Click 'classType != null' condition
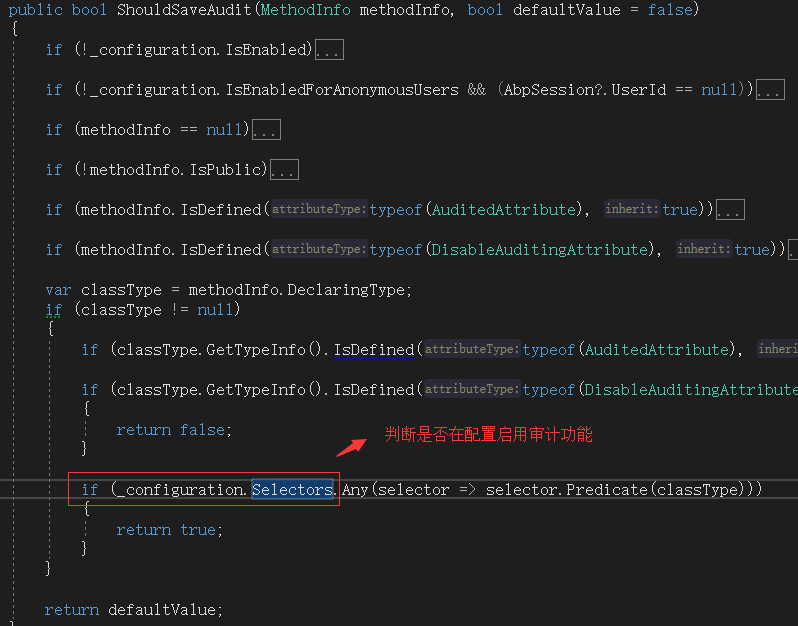This screenshot has height=626, width=798. pyautogui.click(x=157, y=310)
